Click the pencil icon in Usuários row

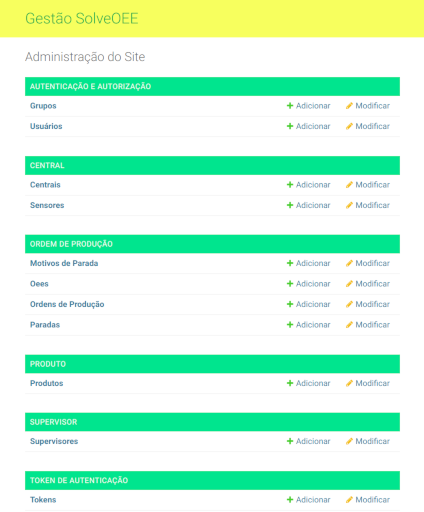349,126
